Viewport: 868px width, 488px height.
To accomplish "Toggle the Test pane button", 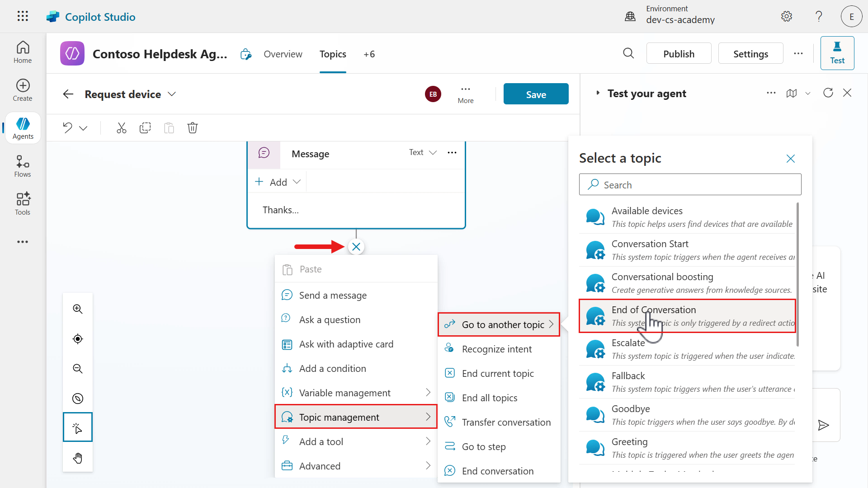I will [x=837, y=53].
